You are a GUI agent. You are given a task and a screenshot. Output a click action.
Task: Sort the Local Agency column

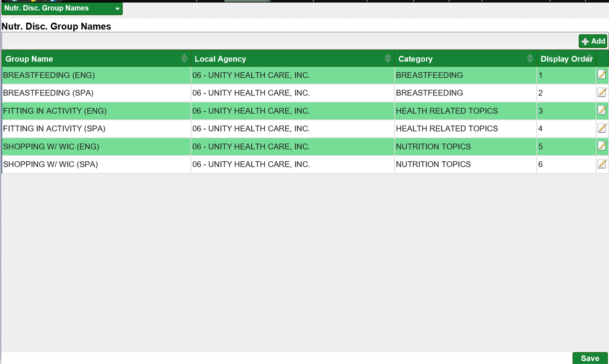(387, 58)
